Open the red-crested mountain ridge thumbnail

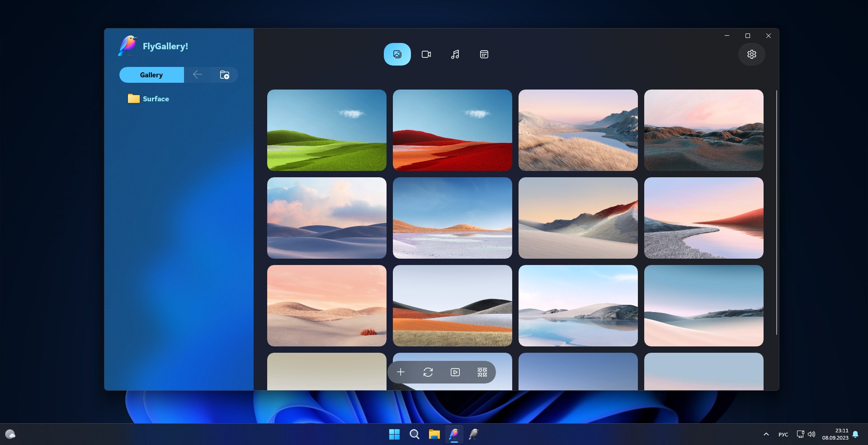(x=578, y=218)
